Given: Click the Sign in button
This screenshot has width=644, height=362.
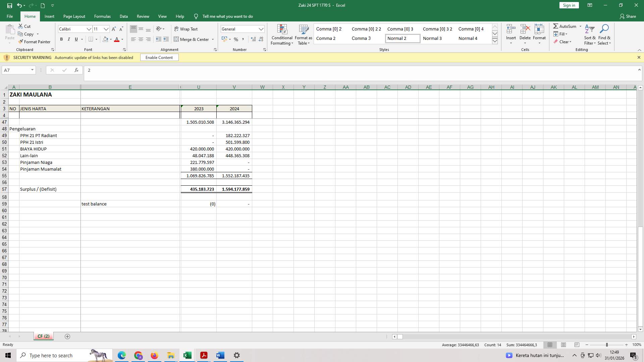Looking at the screenshot, I should [569, 5].
